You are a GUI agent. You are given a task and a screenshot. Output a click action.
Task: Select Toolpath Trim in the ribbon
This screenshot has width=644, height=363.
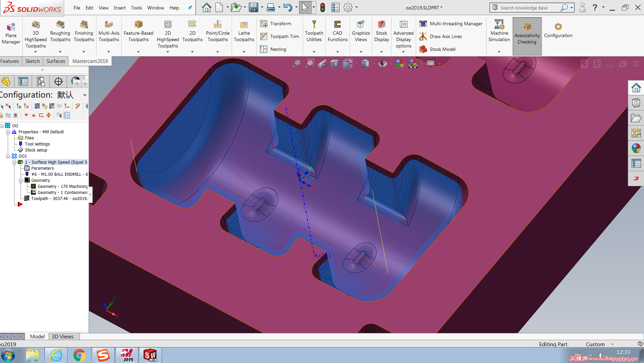tap(280, 36)
